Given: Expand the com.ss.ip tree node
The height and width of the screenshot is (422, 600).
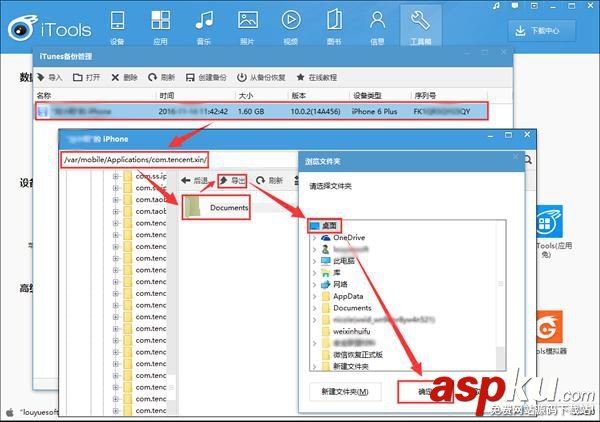Looking at the screenshot, I should click(116, 176).
